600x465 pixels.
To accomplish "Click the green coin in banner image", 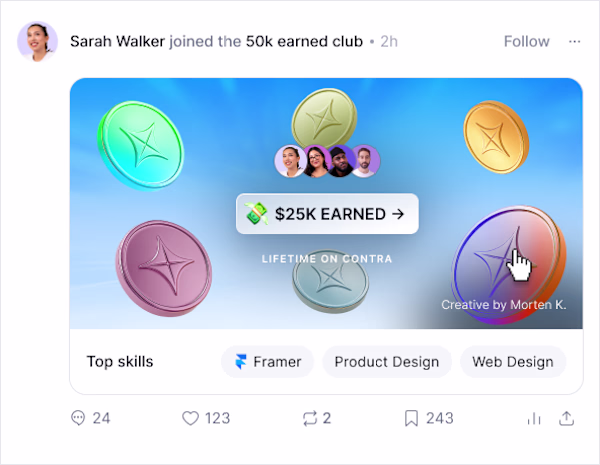I will [x=140, y=146].
